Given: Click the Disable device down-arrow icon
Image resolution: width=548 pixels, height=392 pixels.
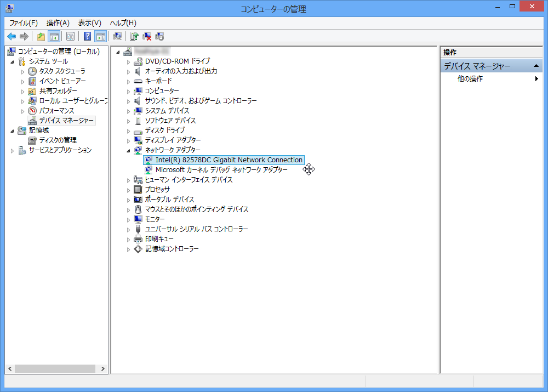Looking at the screenshot, I should (x=159, y=36).
